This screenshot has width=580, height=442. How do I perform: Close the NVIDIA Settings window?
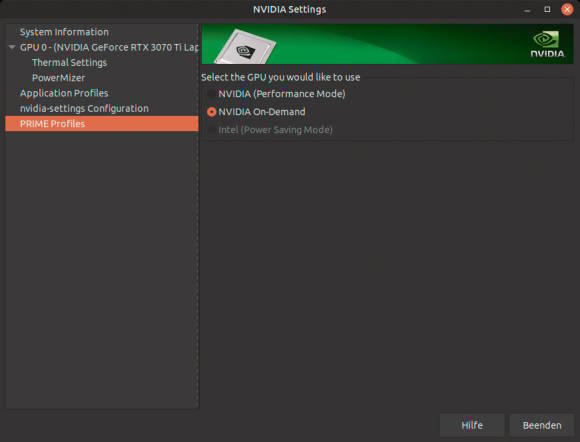pos(567,10)
